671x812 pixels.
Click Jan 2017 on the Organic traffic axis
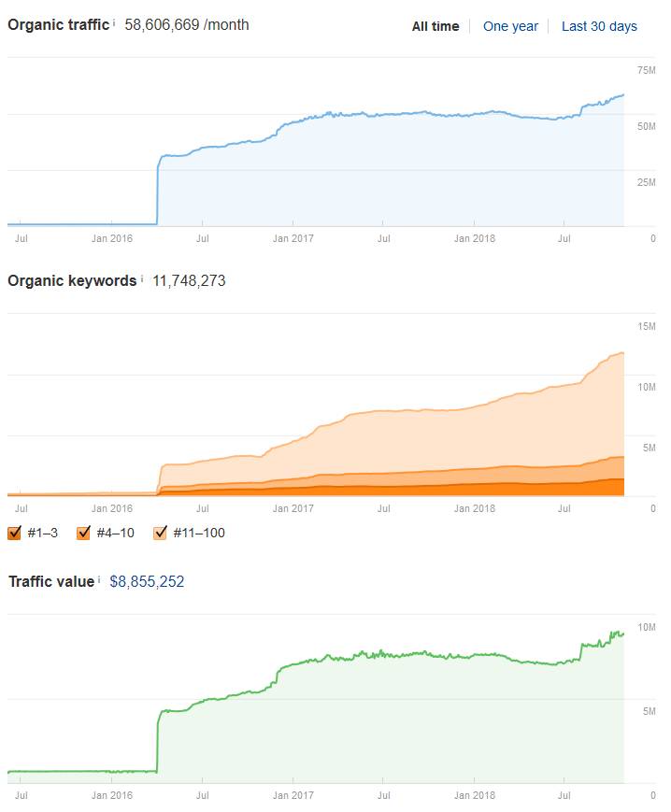click(x=293, y=238)
